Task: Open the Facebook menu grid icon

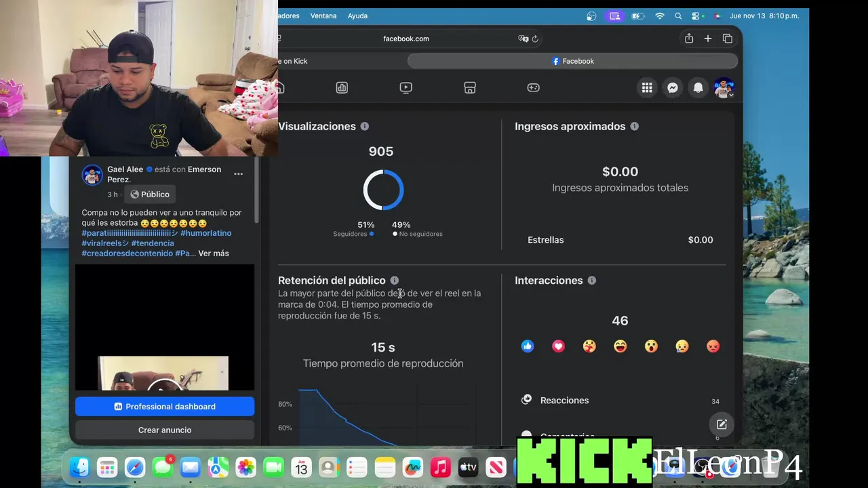Action: click(647, 87)
